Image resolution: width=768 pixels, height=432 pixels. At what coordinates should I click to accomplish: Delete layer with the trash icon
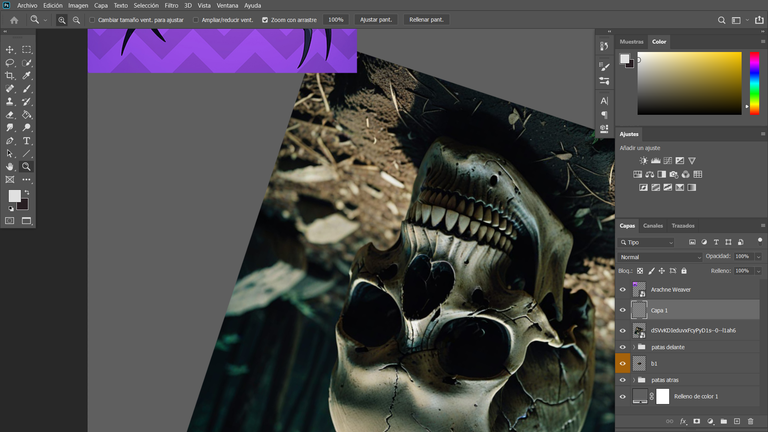750,421
